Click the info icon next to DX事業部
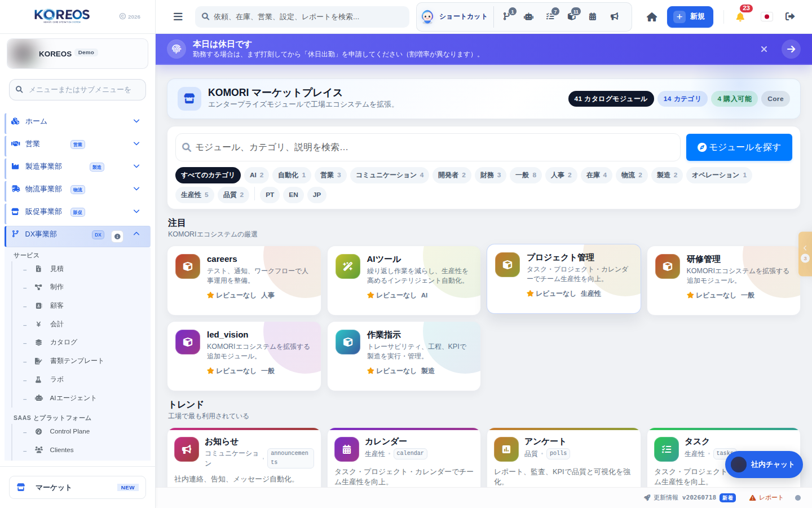 [117, 237]
